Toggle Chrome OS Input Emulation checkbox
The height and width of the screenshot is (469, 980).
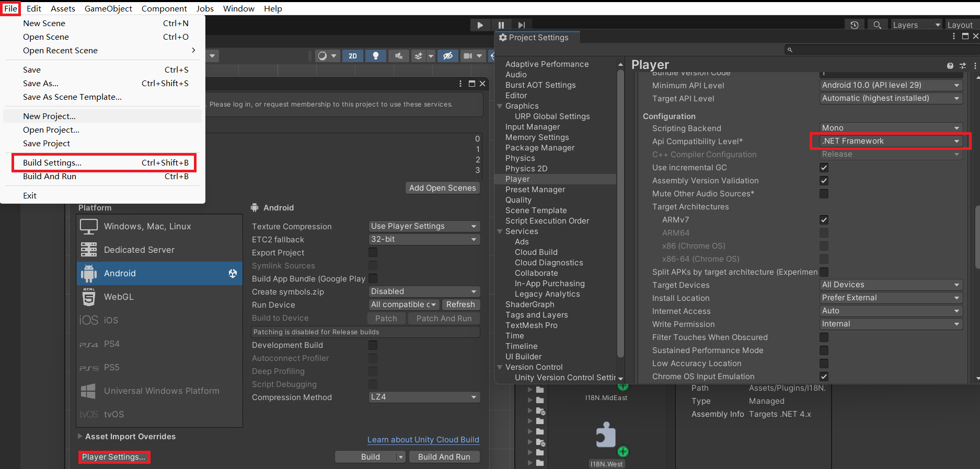[x=824, y=377]
